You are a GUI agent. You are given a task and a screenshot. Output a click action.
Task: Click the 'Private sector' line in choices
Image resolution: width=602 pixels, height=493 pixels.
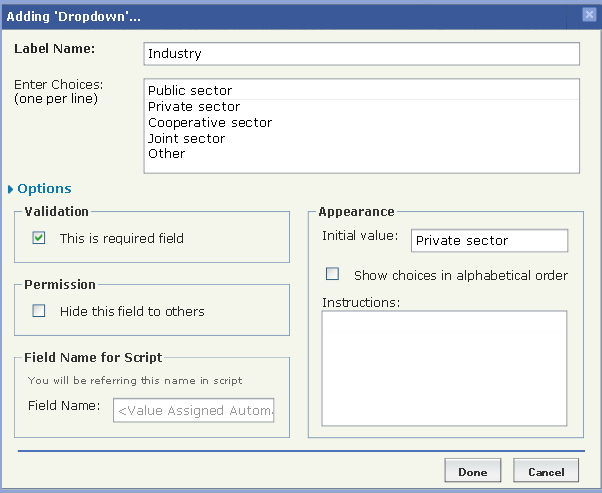point(194,107)
